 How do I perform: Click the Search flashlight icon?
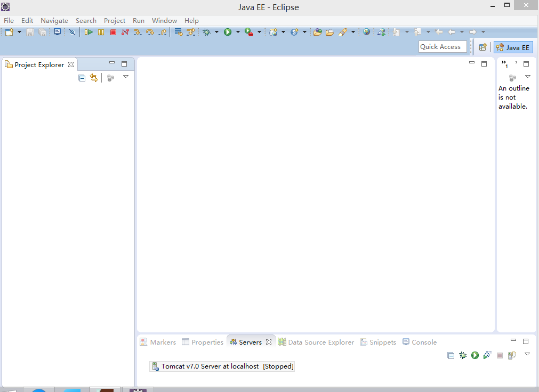(x=343, y=32)
